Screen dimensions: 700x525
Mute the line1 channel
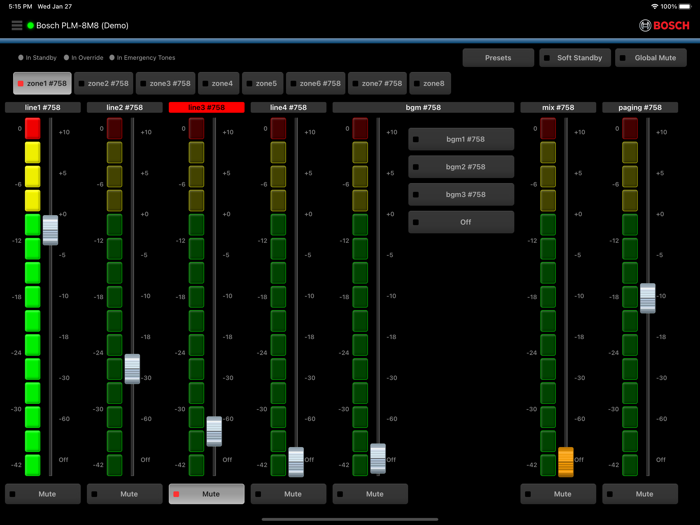coord(43,494)
